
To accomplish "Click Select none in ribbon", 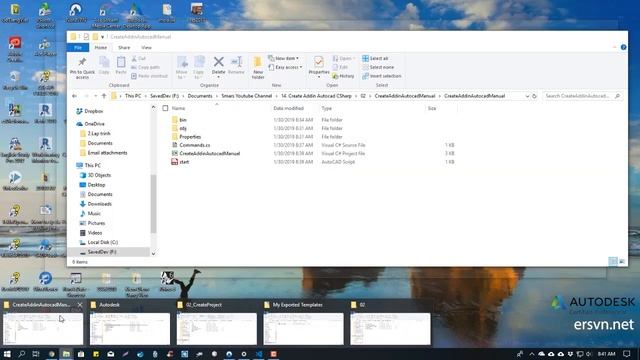I will 378,67.
